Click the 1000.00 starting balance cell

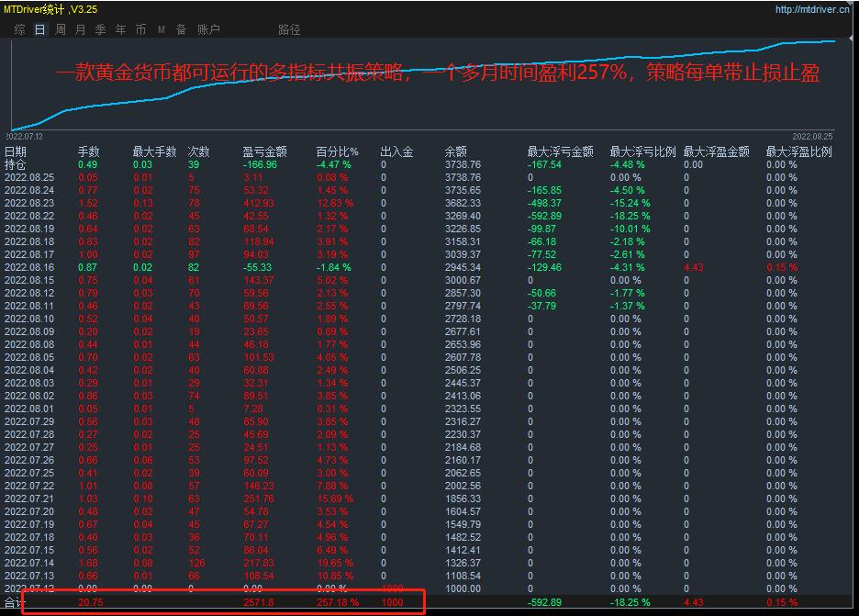coord(463,588)
